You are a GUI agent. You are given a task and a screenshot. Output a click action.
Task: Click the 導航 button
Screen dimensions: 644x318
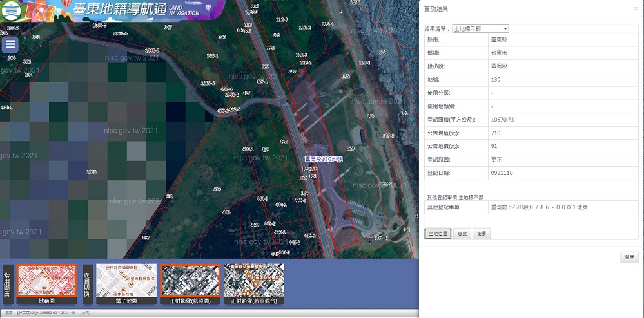tap(462, 234)
